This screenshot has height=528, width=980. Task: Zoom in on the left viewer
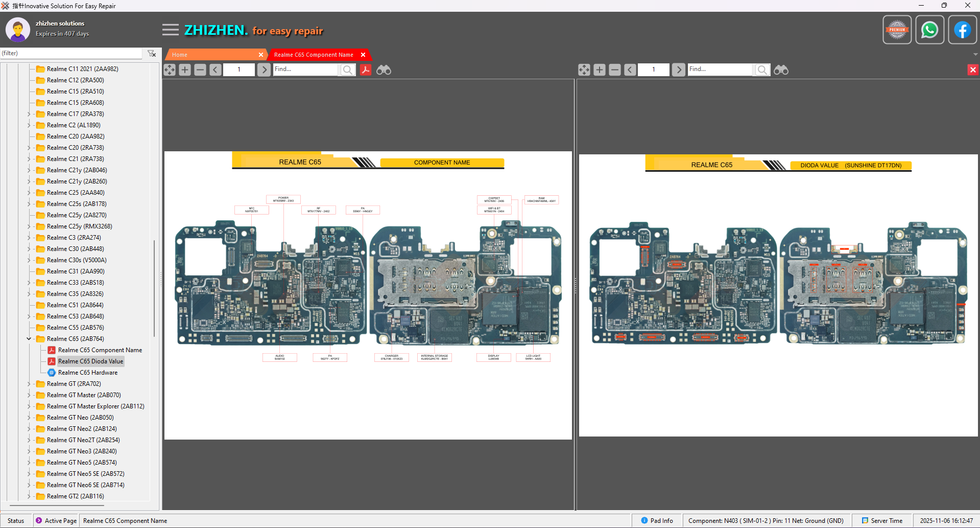coord(185,70)
